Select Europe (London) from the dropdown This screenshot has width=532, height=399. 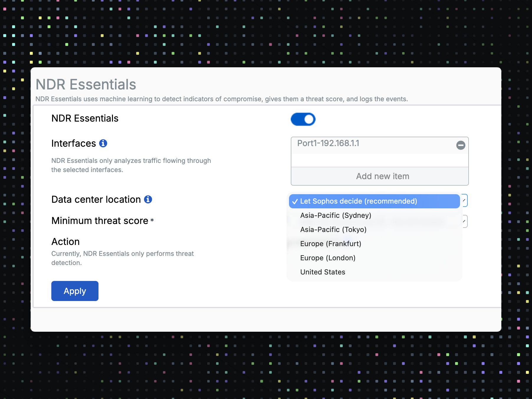point(328,258)
